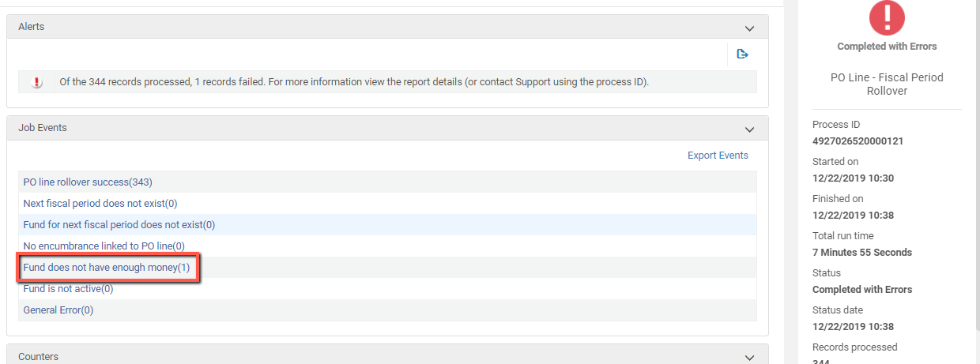
Task: Open General Error(0) event
Action: 58,310
